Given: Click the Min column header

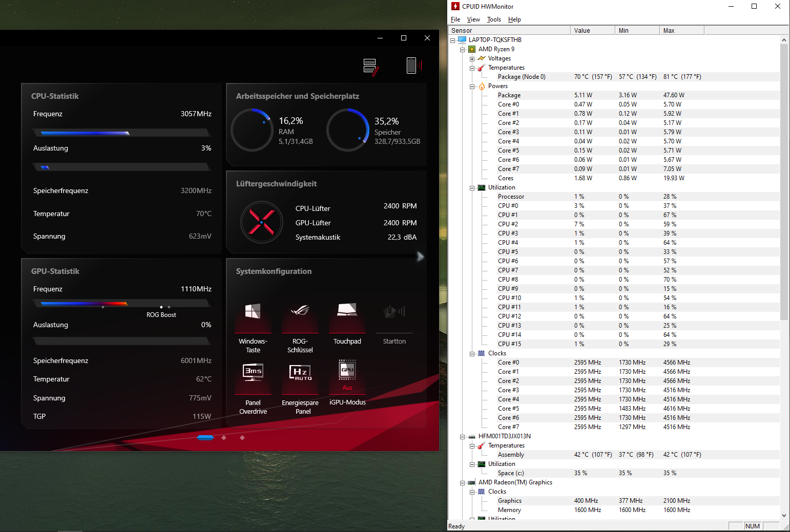Looking at the screenshot, I should 637,30.
